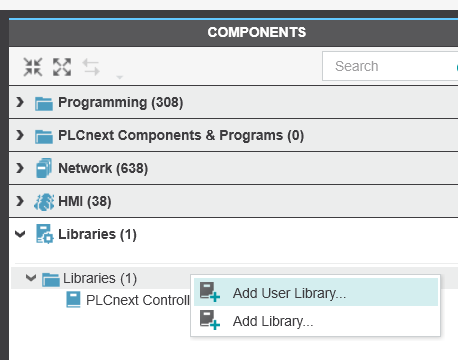
Task: Click the PLCnext Components & Programs folder icon
Action: coord(44,136)
